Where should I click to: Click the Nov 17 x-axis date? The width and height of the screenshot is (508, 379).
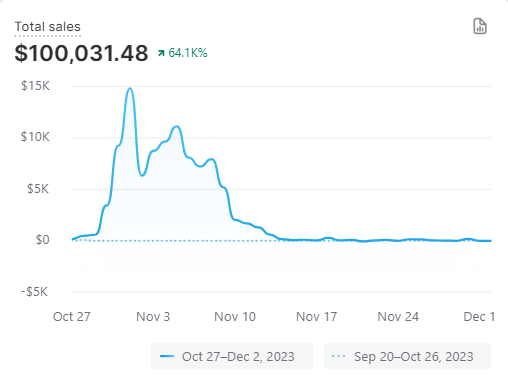(x=317, y=317)
